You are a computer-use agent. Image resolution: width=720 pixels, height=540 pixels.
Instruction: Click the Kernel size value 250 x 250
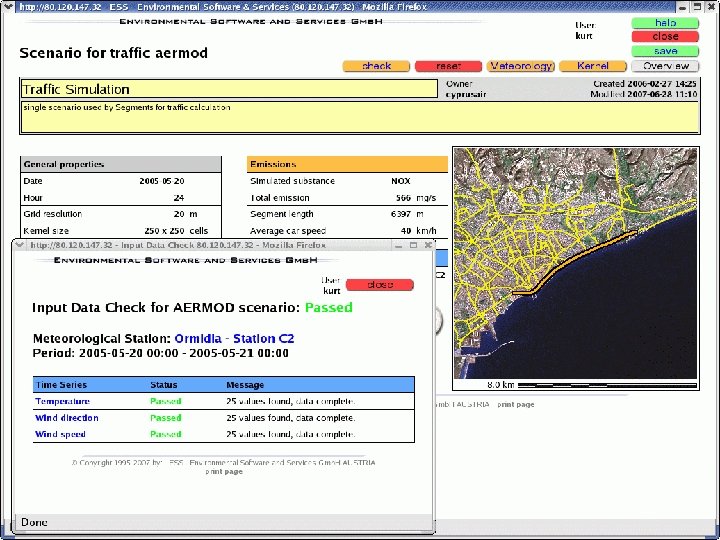(164, 231)
